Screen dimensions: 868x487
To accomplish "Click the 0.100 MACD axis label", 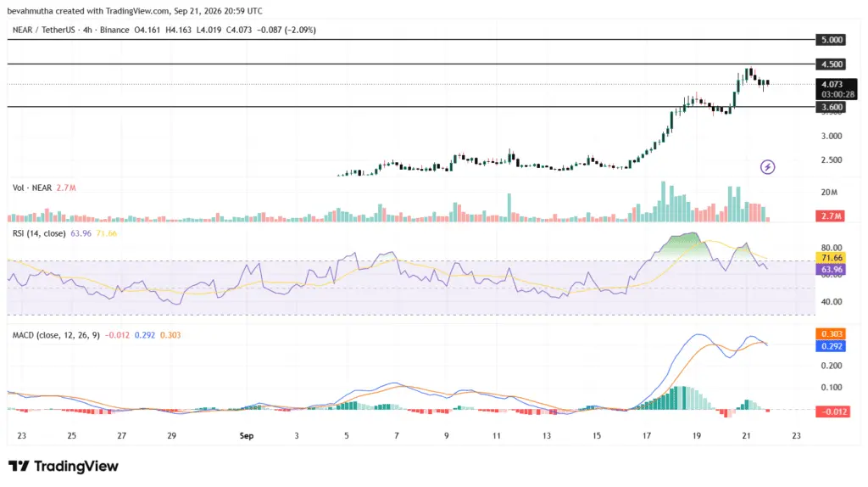I will tap(832, 387).
